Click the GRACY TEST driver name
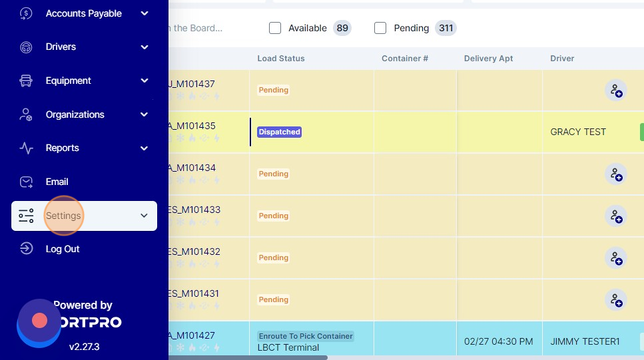644x360 pixels. coord(578,132)
